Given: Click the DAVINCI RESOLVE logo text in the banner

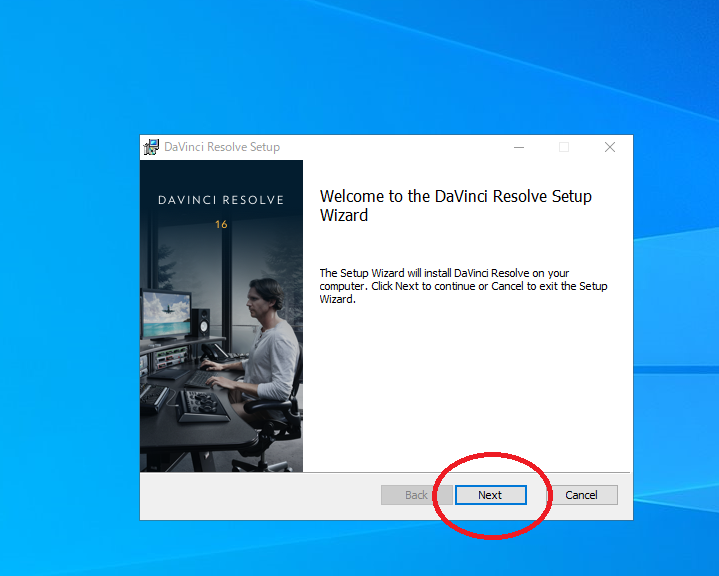Looking at the screenshot, I should coord(221,200).
